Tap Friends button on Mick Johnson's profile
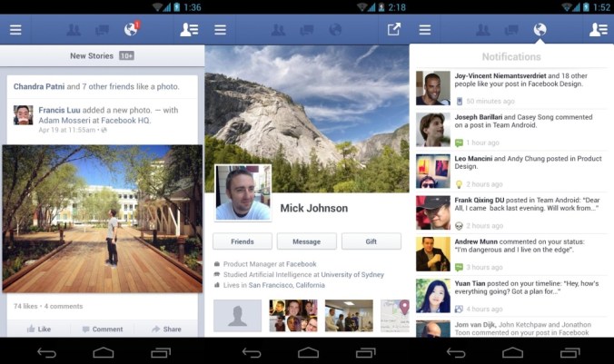This screenshot has height=364, width=614. 243,241
